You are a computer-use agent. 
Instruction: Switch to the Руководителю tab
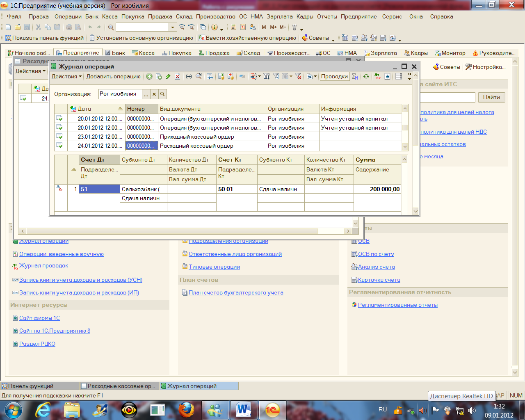[x=494, y=53]
